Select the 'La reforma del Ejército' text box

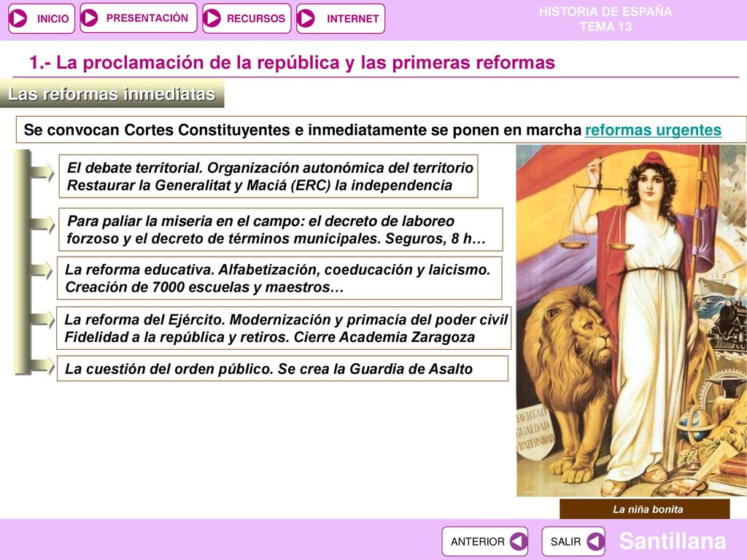pyautogui.click(x=284, y=328)
